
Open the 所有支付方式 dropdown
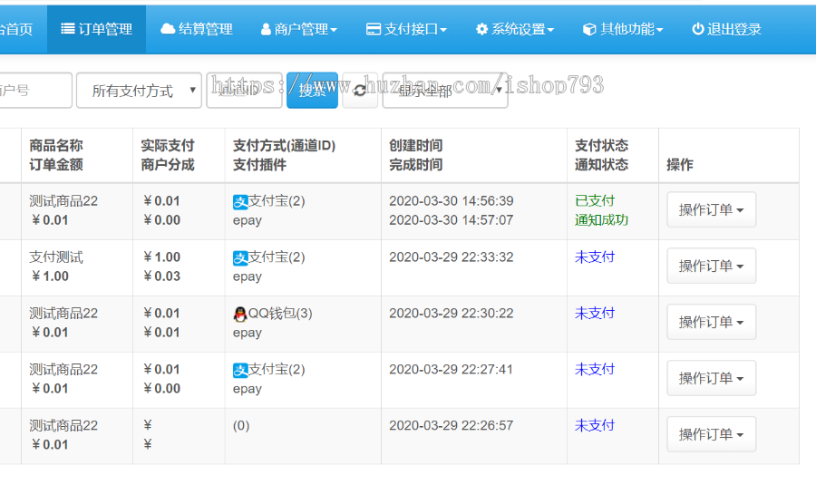(x=139, y=91)
